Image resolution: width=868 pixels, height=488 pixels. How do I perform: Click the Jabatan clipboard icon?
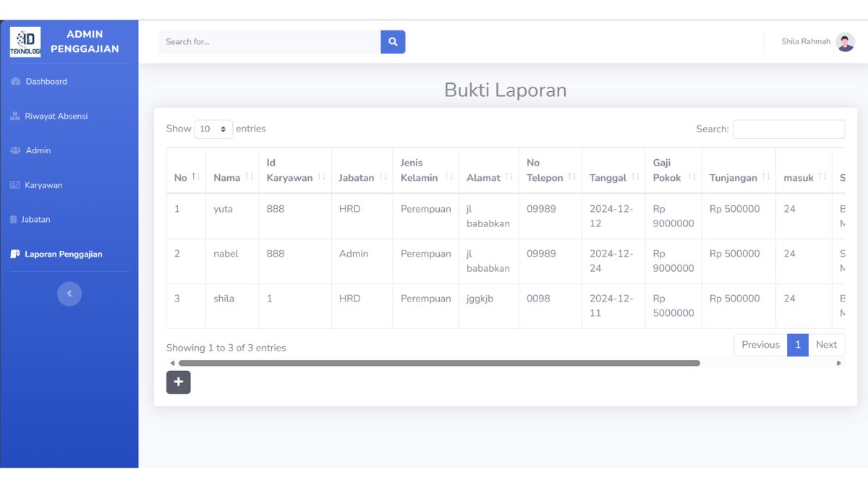[14, 220]
